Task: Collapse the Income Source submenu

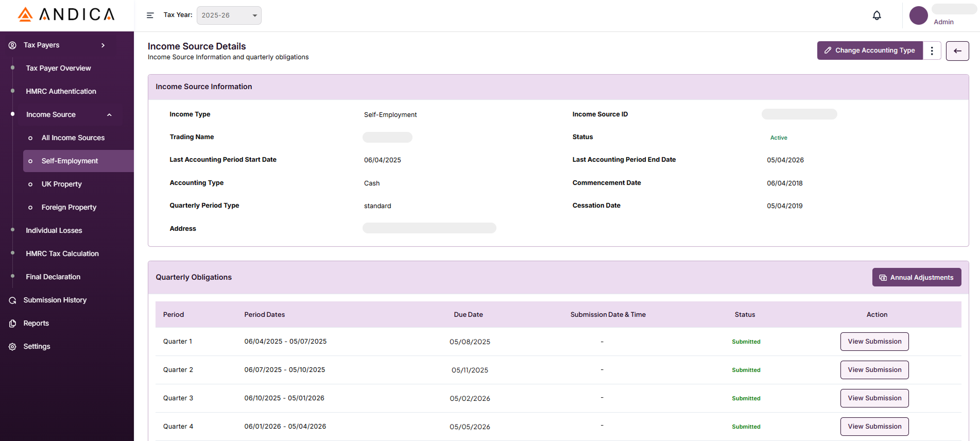Action: point(109,115)
